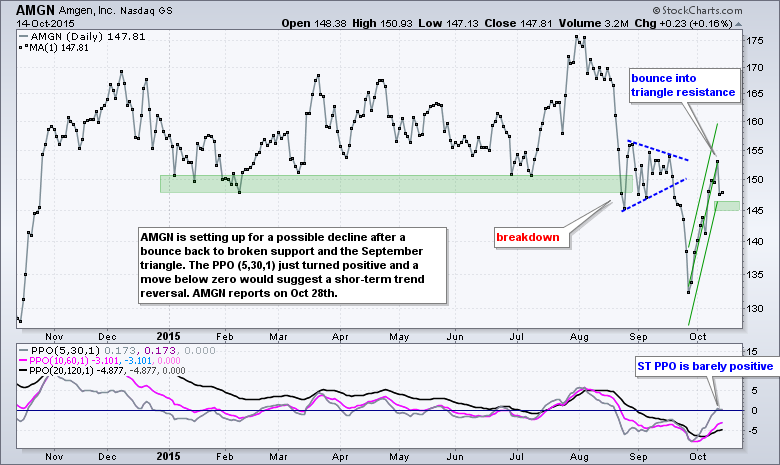Viewport: 780px width, 465px height.
Task: Click the upper blue dashed triangle trendline
Action: click(658, 150)
